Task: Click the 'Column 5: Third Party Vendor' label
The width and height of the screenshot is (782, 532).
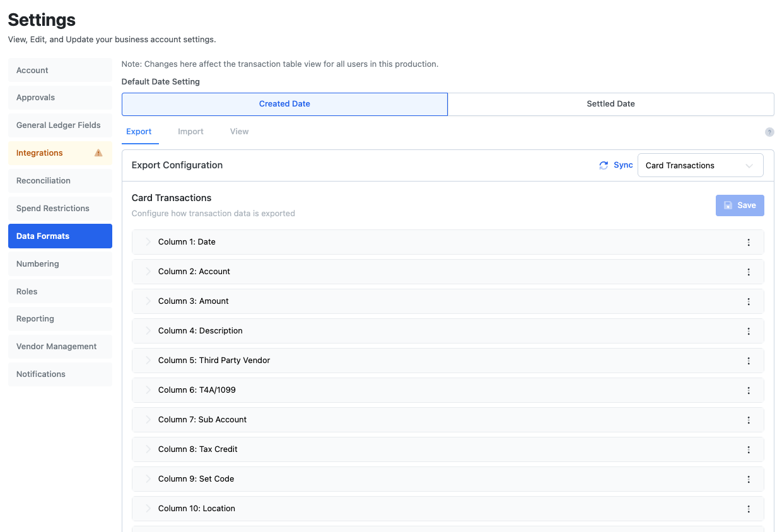Action: pyautogui.click(x=214, y=361)
